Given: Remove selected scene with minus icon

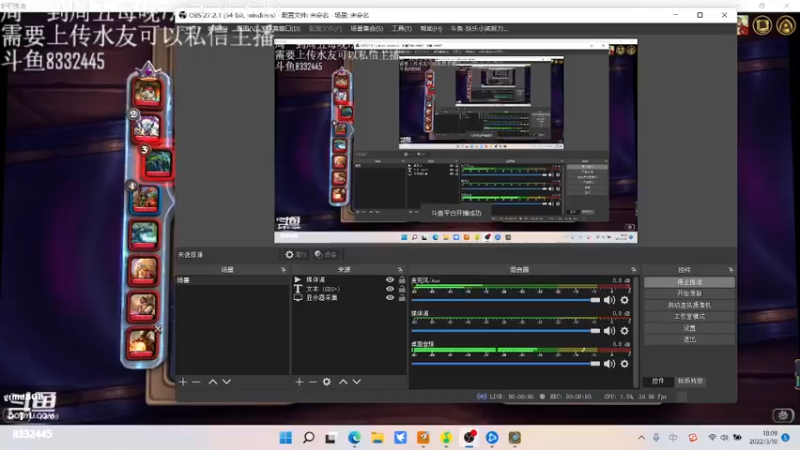Looking at the screenshot, I should point(196,382).
